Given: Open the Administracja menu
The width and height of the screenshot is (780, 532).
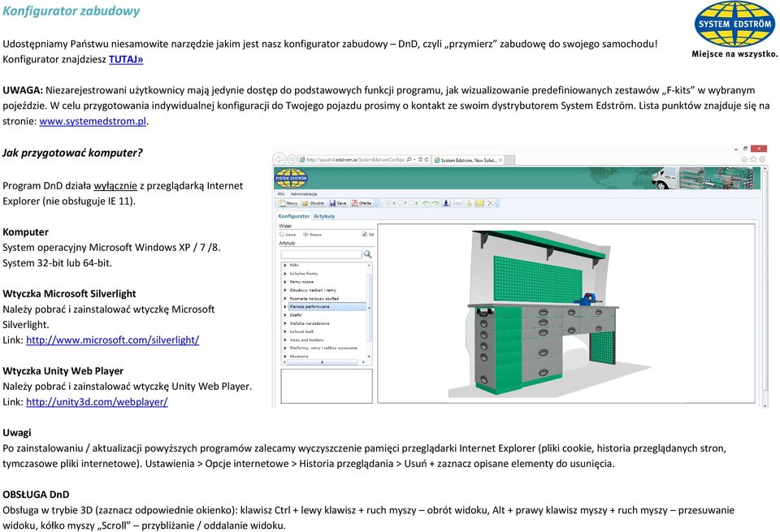Looking at the screenshot, I should point(303,194).
